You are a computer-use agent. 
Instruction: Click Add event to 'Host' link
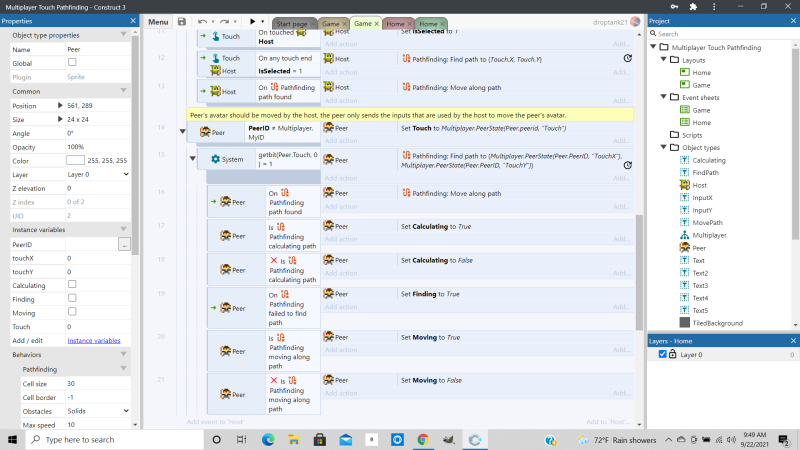[215, 422]
